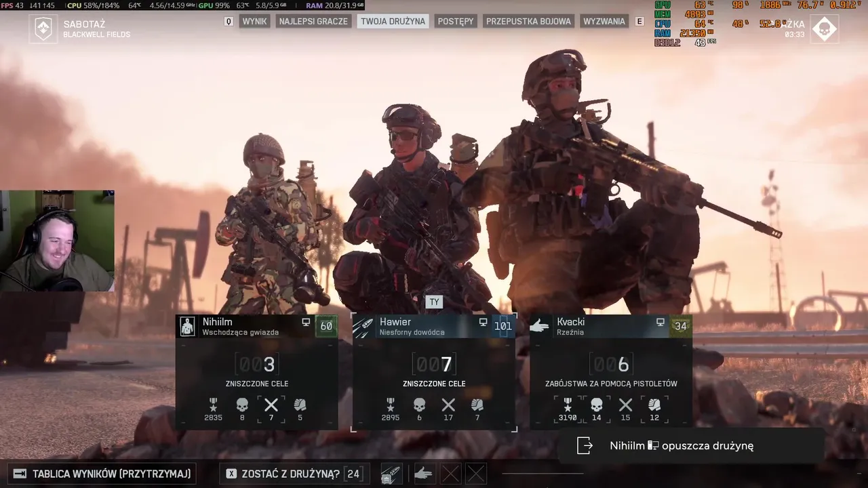Click the Blackwell Fields map name
This screenshot has width=868, height=488.
(x=97, y=35)
